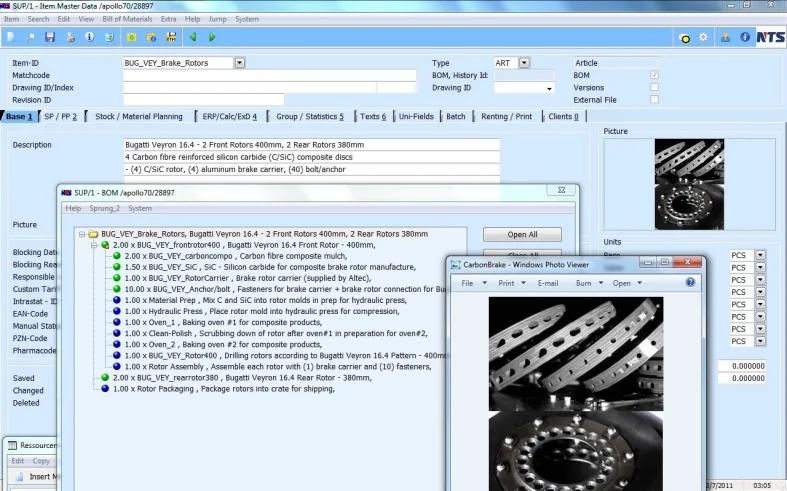Screen dimensions: 787x491
Task: Go to next record with right arrow
Action: coord(212,37)
